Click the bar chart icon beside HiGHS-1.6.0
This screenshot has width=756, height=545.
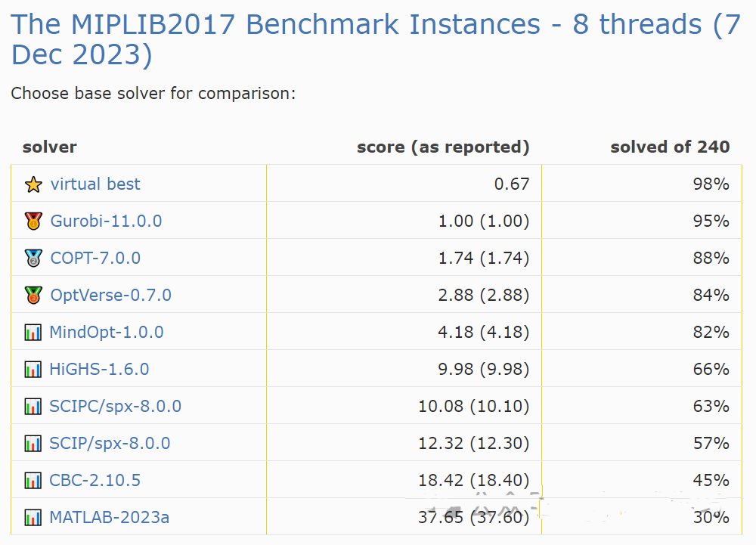33,370
